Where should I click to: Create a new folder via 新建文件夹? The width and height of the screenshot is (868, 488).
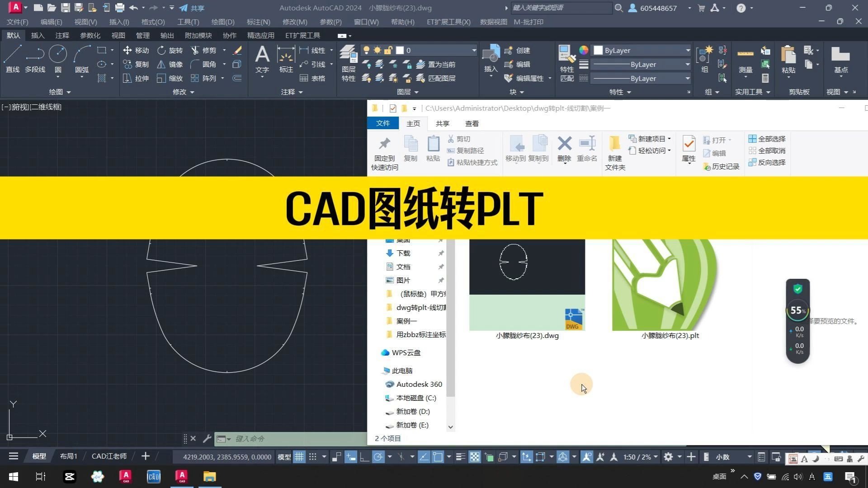click(x=614, y=152)
